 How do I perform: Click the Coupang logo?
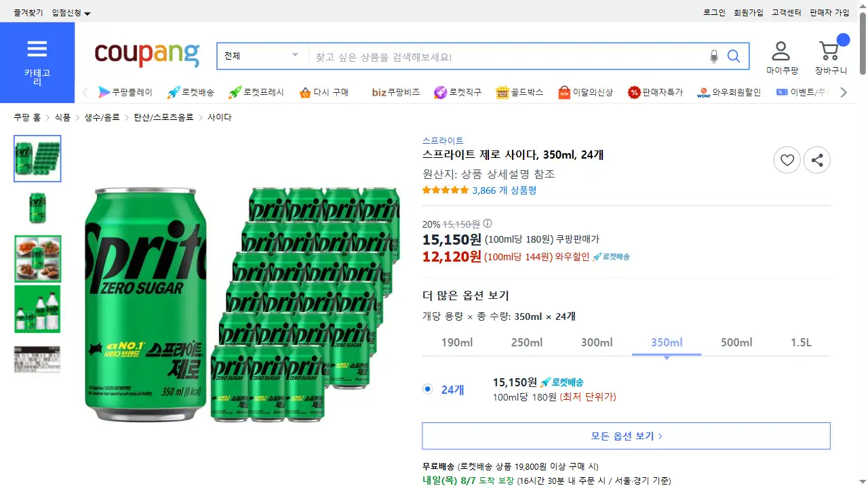coord(147,55)
